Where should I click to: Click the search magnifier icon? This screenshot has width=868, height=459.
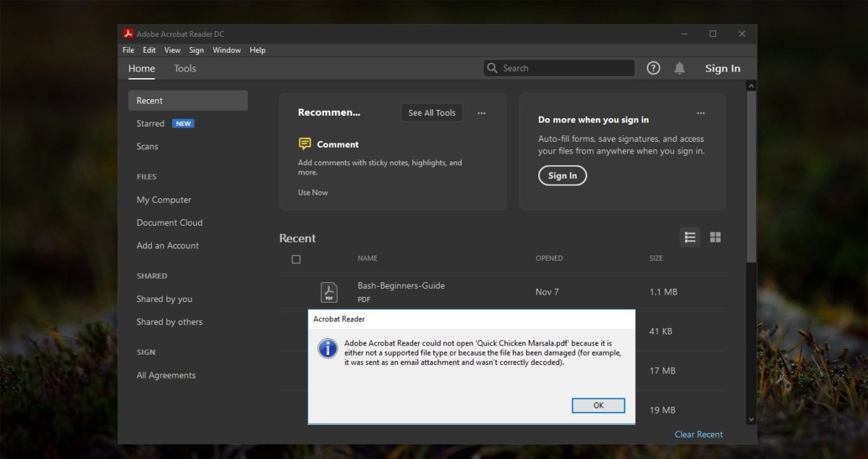pos(493,67)
